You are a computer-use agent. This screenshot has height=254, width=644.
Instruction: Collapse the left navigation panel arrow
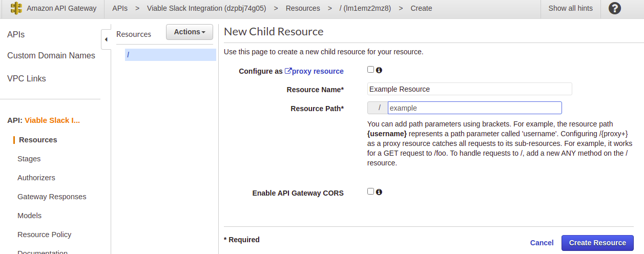(x=106, y=39)
